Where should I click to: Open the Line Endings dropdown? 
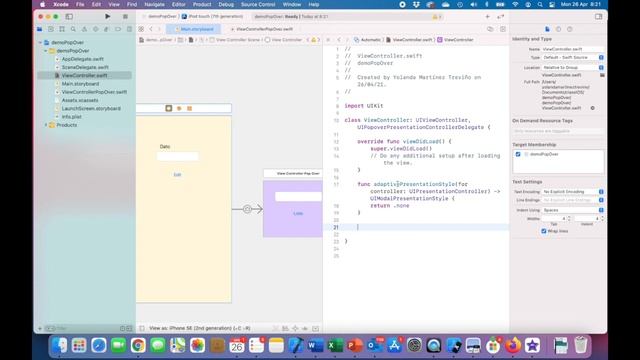[573, 200]
